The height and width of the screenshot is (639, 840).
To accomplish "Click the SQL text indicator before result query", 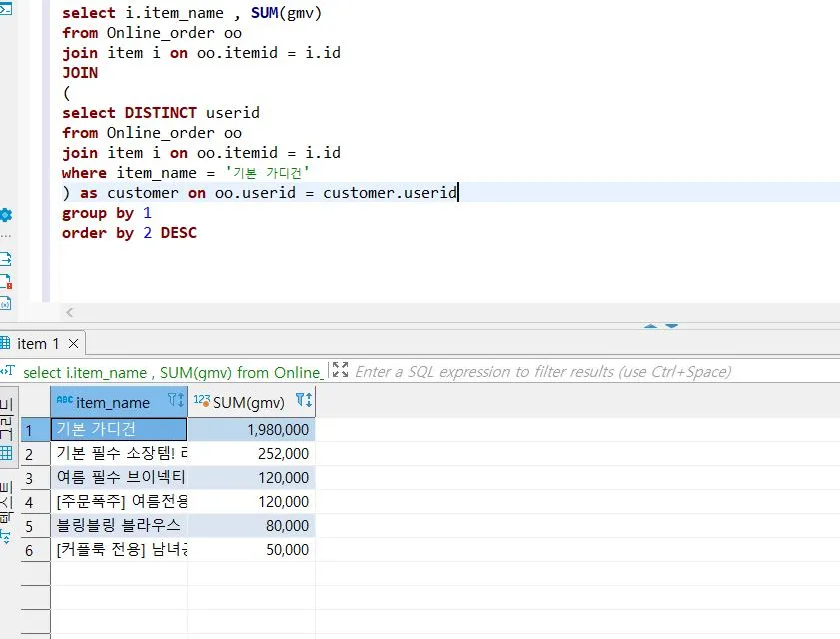I will tap(8, 371).
